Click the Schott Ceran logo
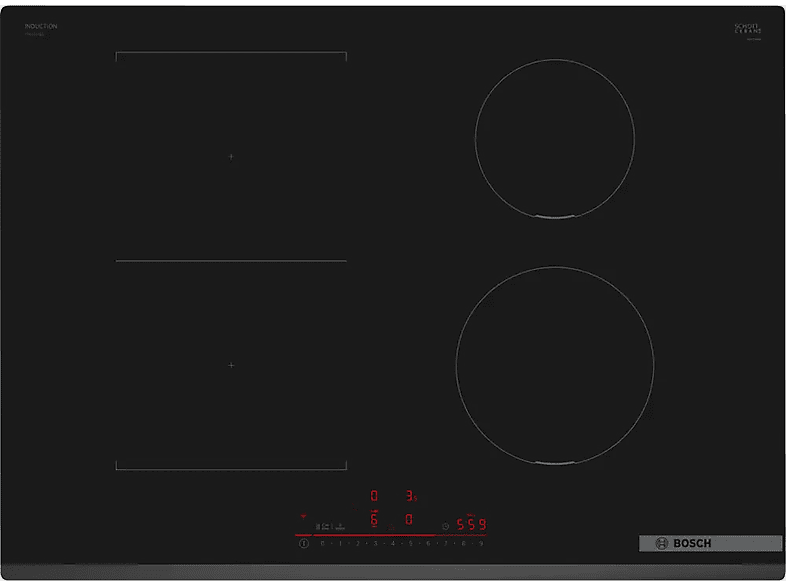The width and height of the screenshot is (786, 587). 748,30
